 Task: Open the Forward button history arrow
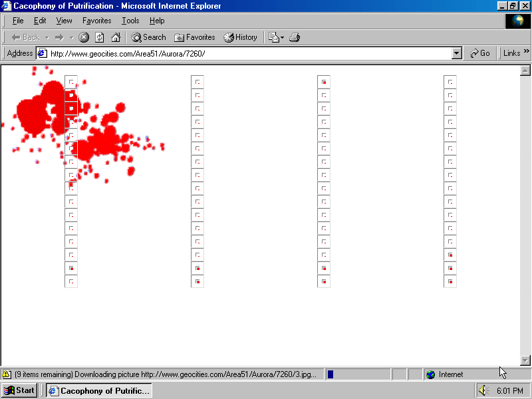71,37
